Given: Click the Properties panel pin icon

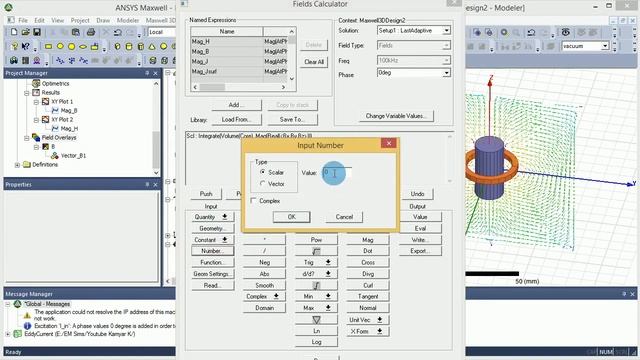Looking at the screenshot, I should pyautogui.click(x=147, y=184).
